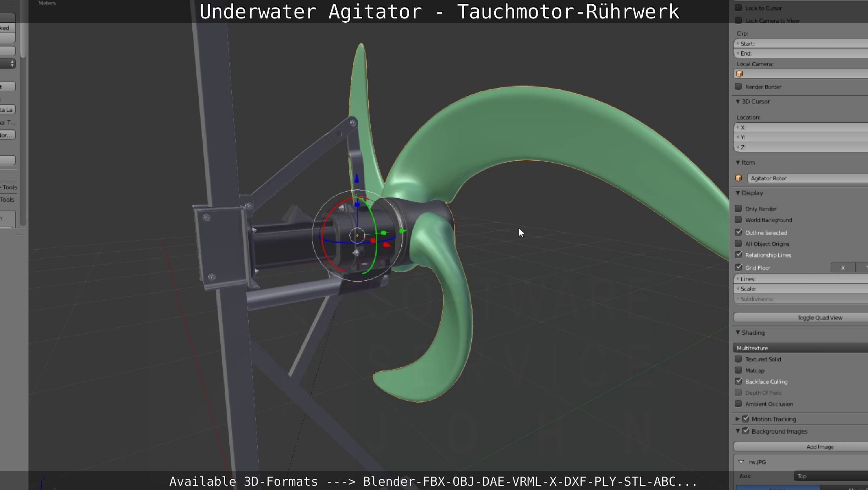
Task: Enable the World Background checkbox
Action: [x=738, y=220]
